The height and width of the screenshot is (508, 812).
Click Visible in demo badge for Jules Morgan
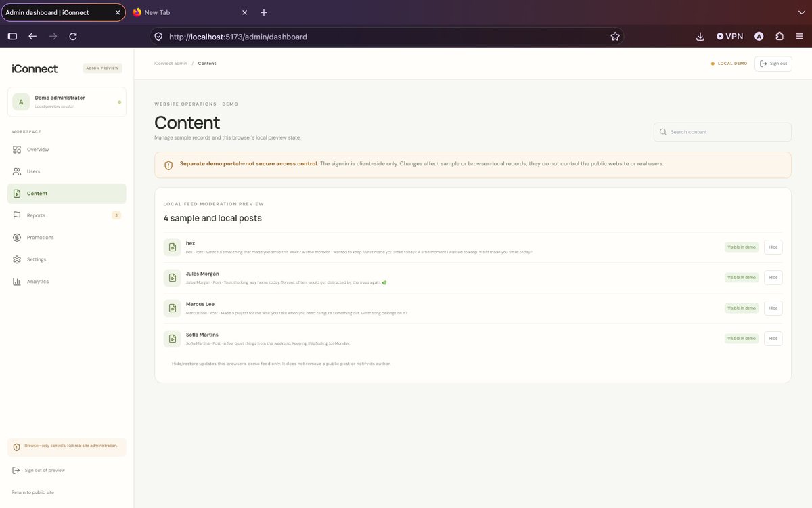coord(742,278)
